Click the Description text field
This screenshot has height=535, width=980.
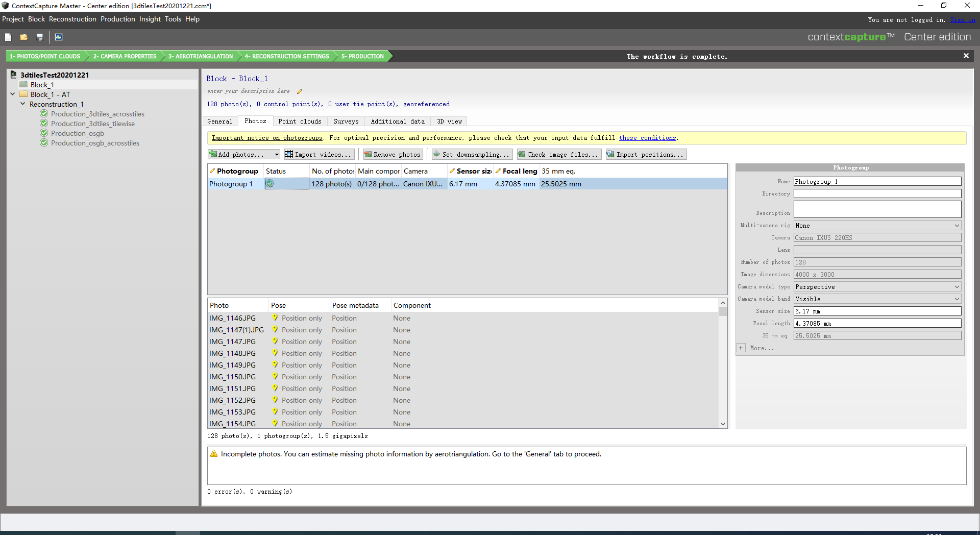(877, 209)
